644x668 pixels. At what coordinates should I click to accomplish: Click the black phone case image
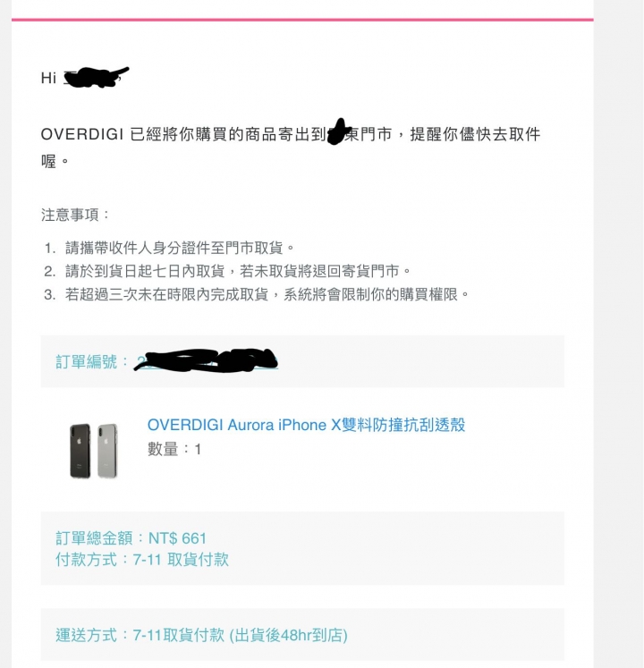coord(80,451)
